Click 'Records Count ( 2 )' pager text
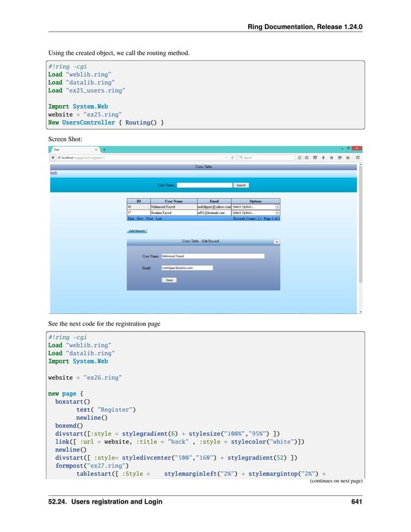 (247, 219)
